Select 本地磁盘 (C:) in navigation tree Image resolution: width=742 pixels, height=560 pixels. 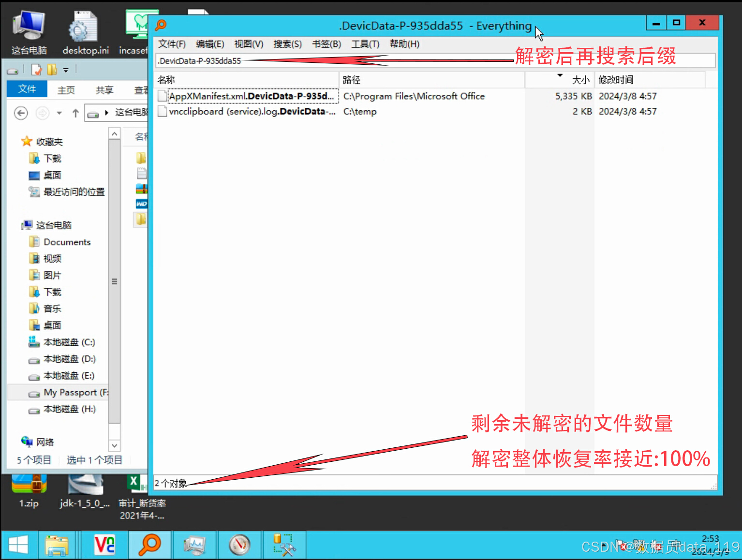(69, 342)
